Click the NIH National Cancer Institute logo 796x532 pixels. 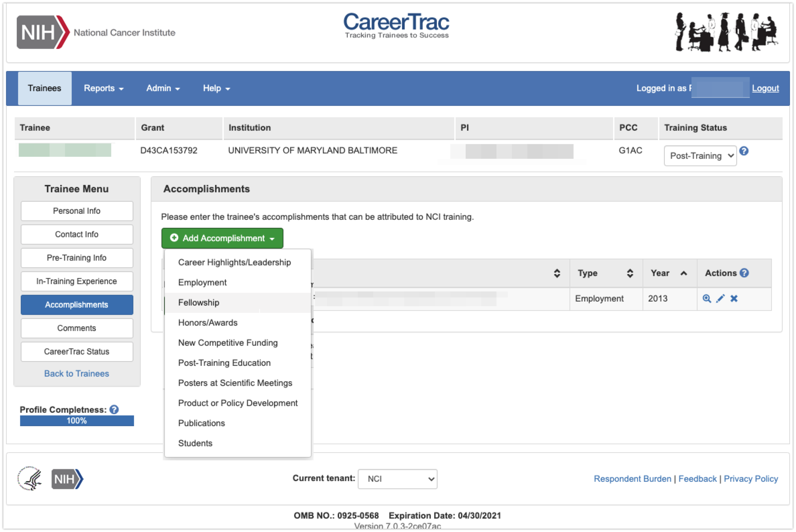pyautogui.click(x=96, y=32)
